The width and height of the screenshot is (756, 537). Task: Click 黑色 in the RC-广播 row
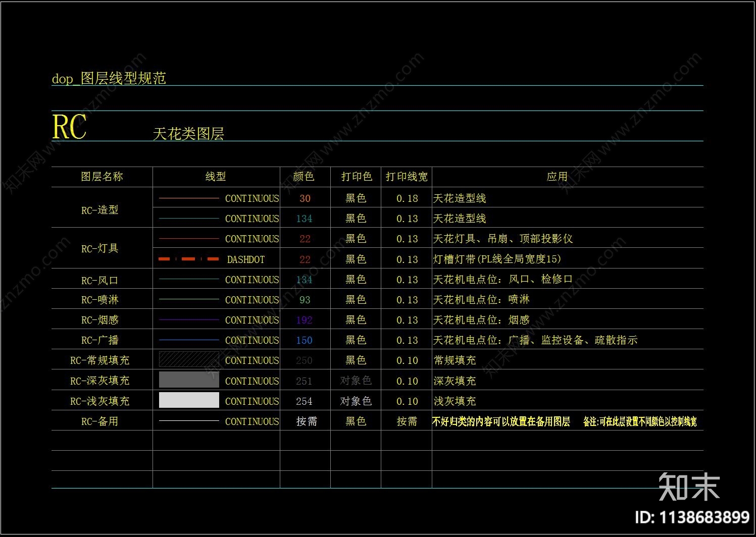click(x=356, y=340)
